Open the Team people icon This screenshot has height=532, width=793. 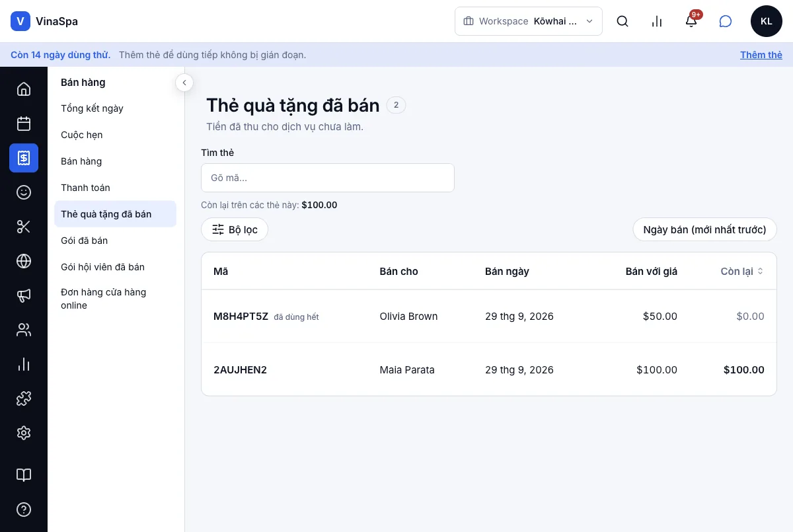tap(24, 330)
